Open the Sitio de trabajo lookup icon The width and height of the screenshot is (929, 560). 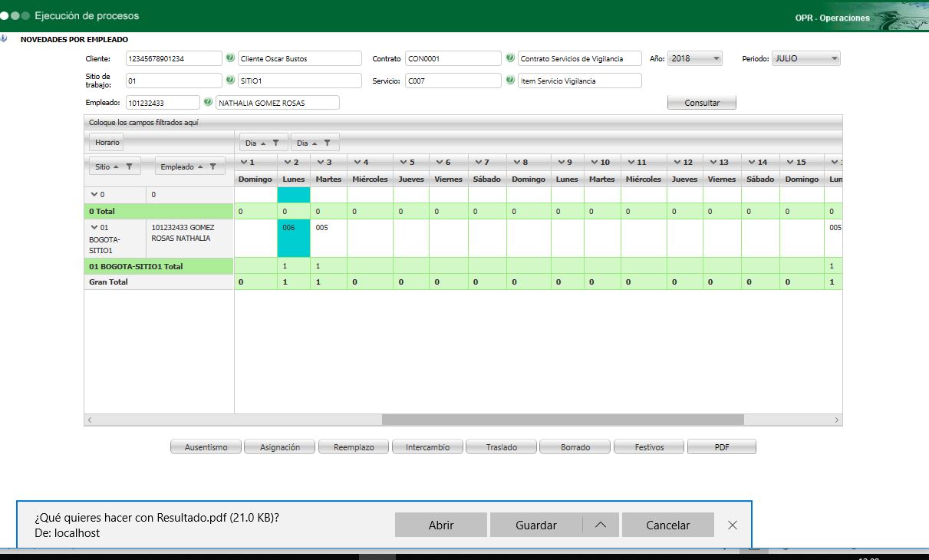230,80
